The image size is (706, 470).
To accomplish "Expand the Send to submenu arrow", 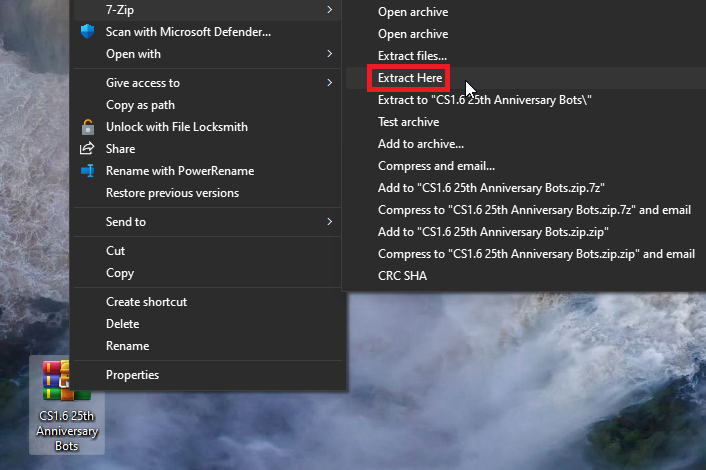I will (330, 222).
